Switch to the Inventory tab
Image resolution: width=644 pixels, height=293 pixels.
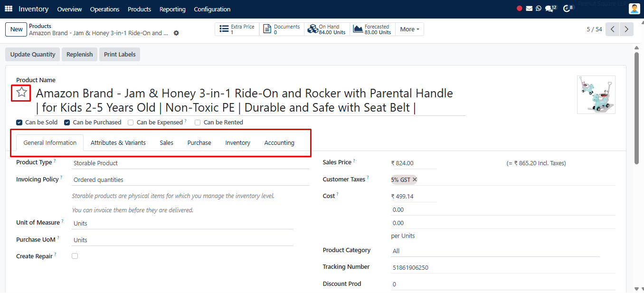pyautogui.click(x=238, y=142)
